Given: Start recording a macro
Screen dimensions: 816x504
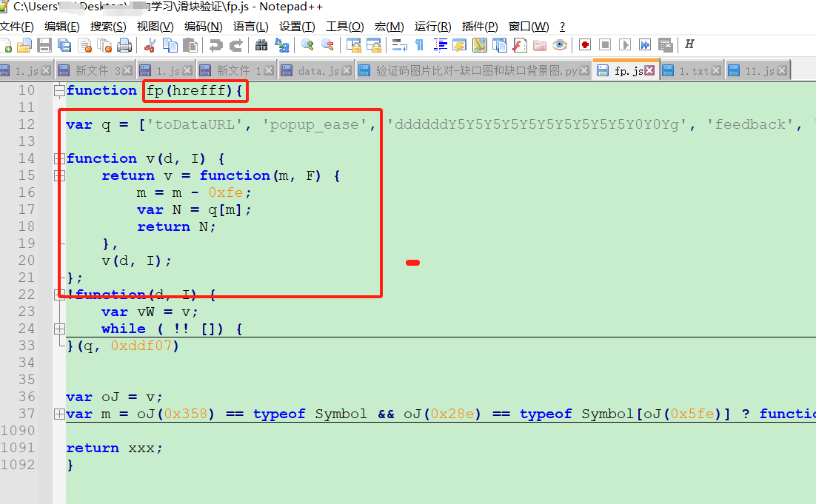Looking at the screenshot, I should click(x=585, y=44).
